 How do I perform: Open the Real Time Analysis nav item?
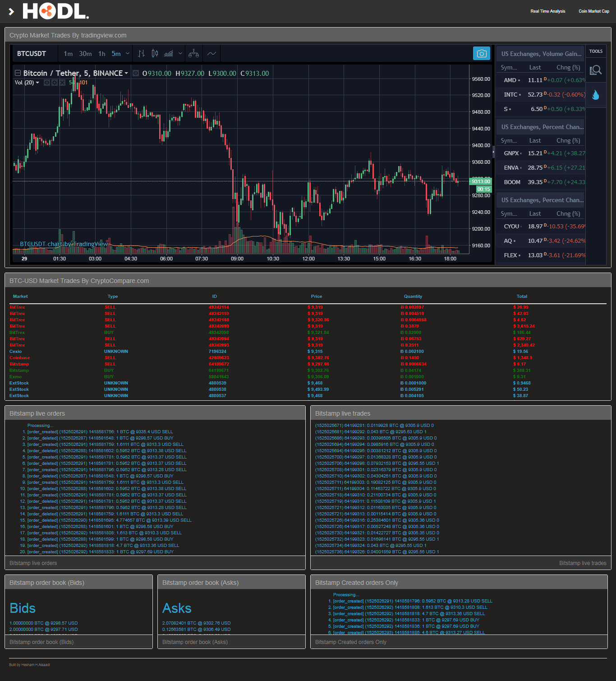[x=547, y=11]
